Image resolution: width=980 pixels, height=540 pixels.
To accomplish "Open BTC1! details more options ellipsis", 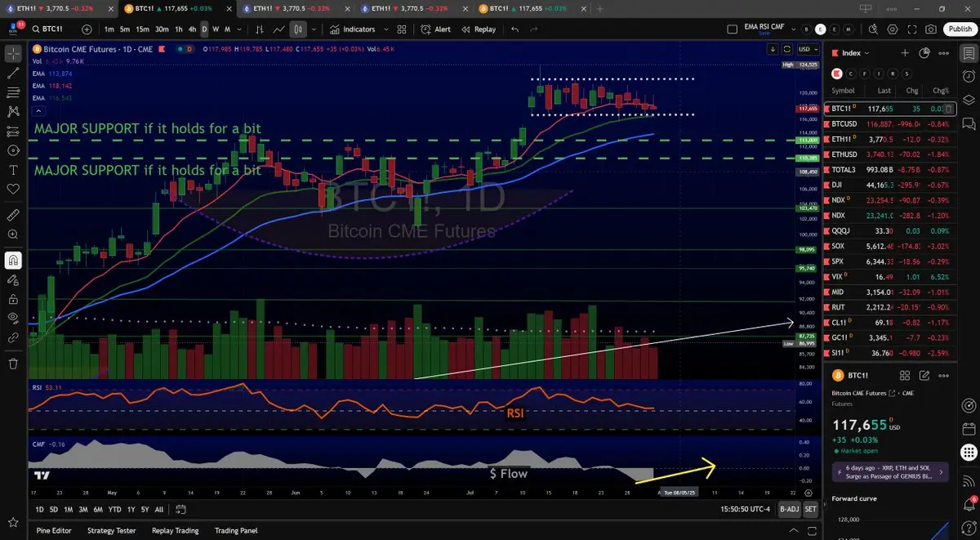I will (x=945, y=376).
